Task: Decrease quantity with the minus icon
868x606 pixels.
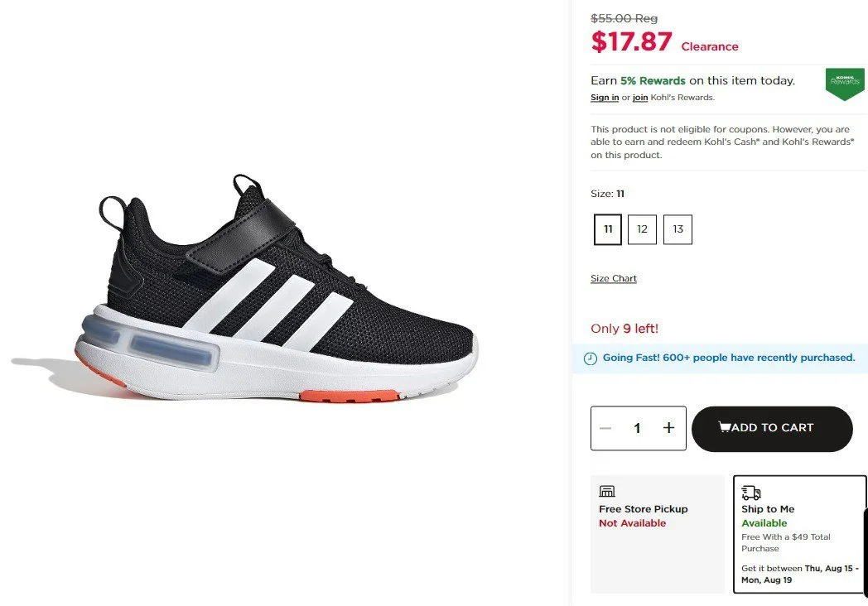Action: point(605,428)
